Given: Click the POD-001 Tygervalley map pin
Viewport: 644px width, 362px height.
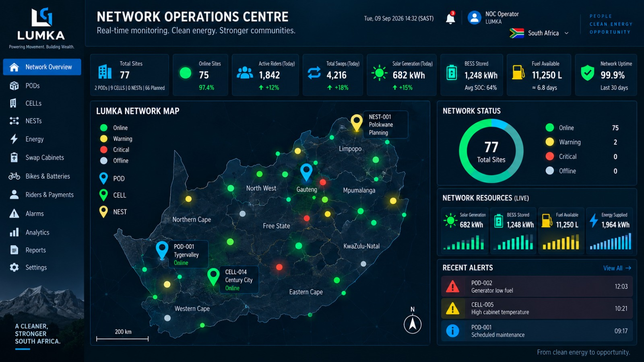Looking at the screenshot, I should [162, 250].
